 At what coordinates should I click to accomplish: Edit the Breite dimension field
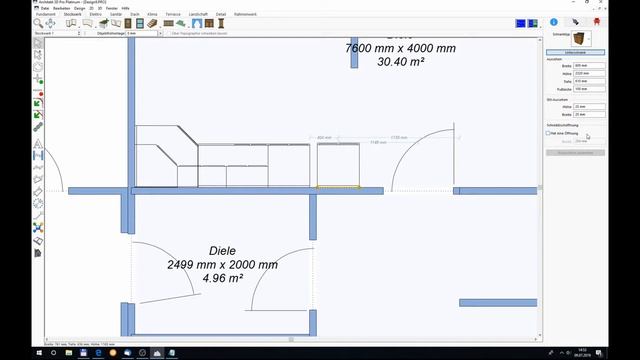pyautogui.click(x=589, y=65)
